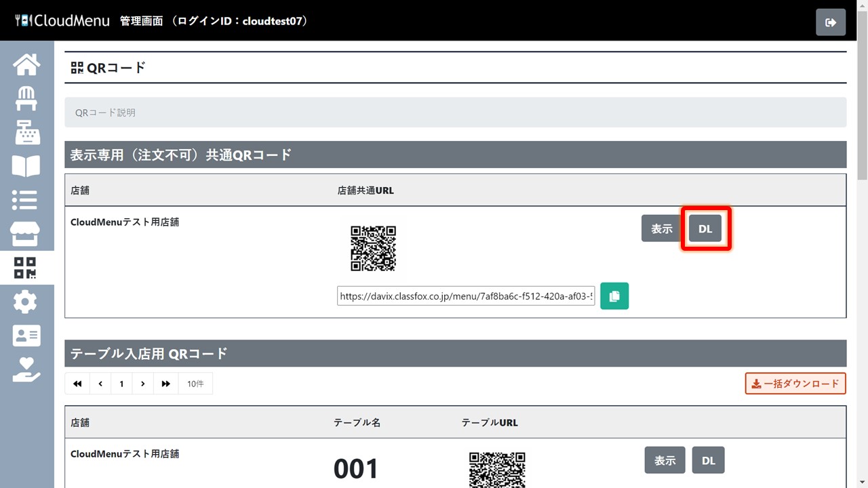Go to first page of table list

(77, 384)
